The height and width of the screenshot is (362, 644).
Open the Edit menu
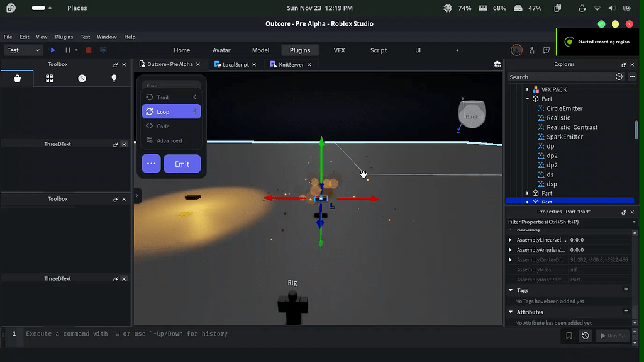[25, 37]
